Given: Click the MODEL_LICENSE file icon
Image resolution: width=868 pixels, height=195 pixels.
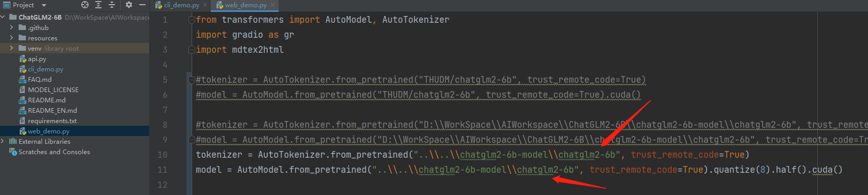Looking at the screenshot, I should [22, 89].
